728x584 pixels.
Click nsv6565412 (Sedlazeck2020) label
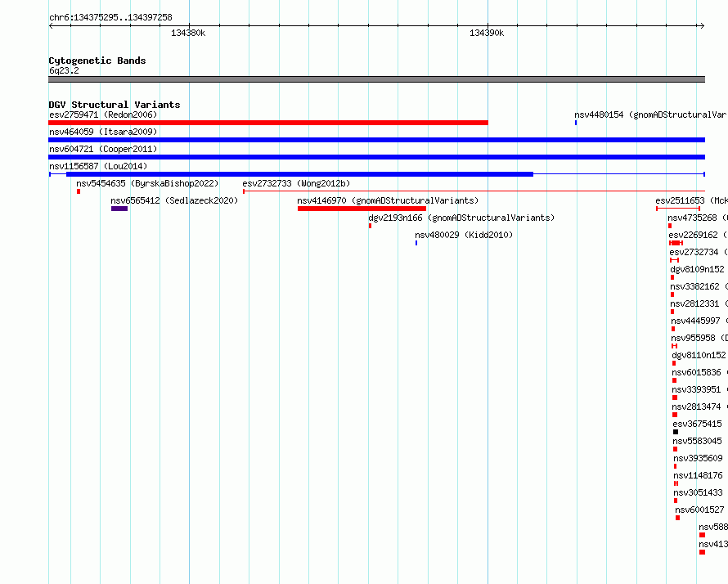[x=174, y=200]
